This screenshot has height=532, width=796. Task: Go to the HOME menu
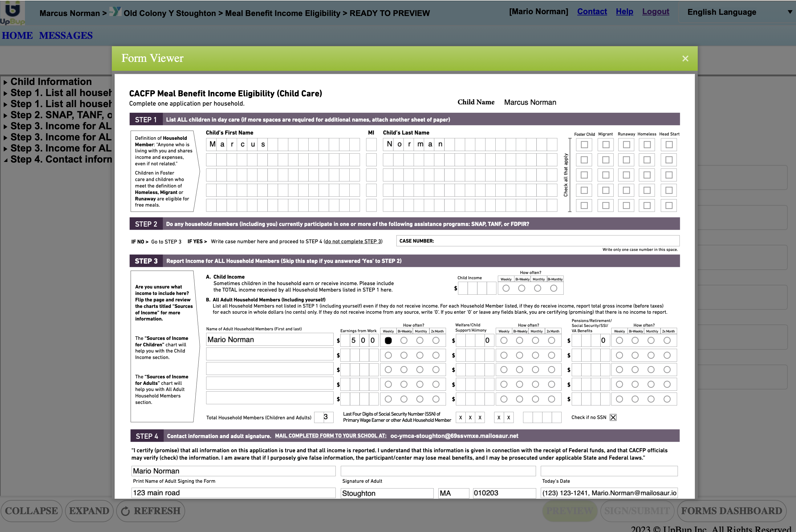click(17, 35)
